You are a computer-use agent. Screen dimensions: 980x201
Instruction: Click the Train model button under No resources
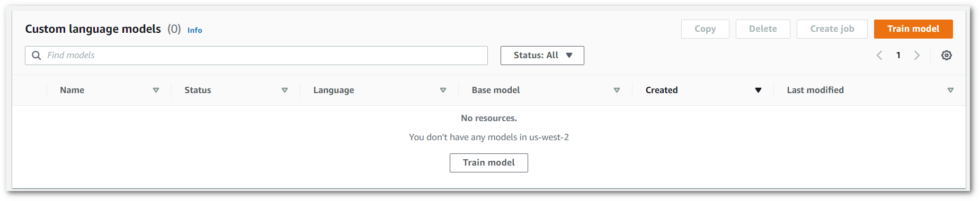click(x=489, y=163)
